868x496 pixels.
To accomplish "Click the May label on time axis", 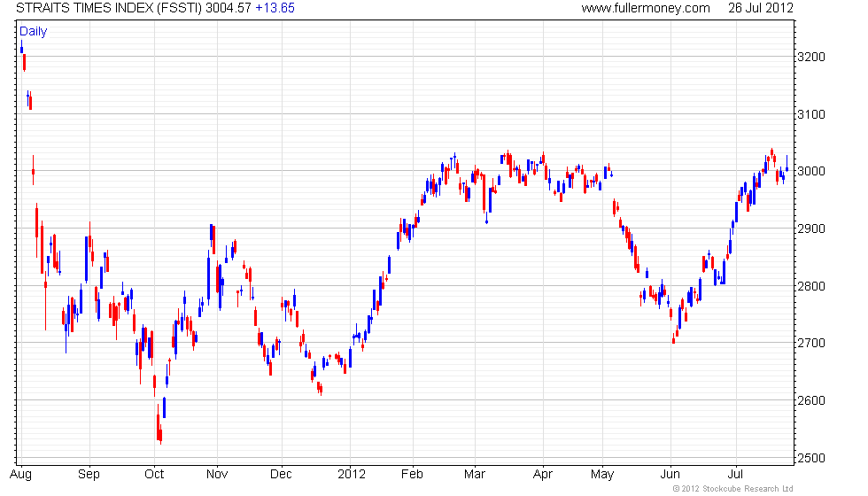I will point(602,475).
